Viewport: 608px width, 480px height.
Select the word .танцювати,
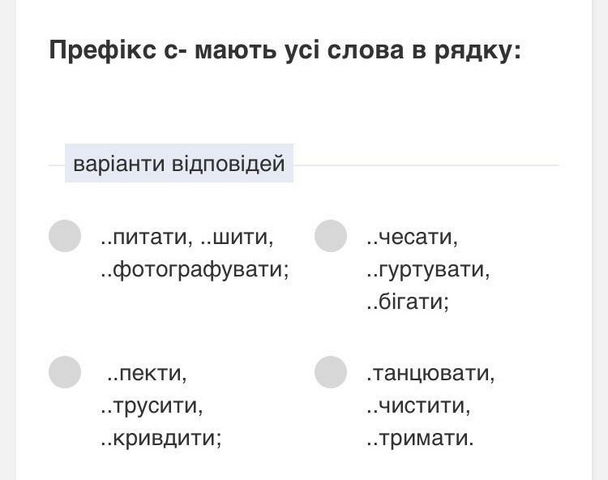pyautogui.click(x=430, y=373)
